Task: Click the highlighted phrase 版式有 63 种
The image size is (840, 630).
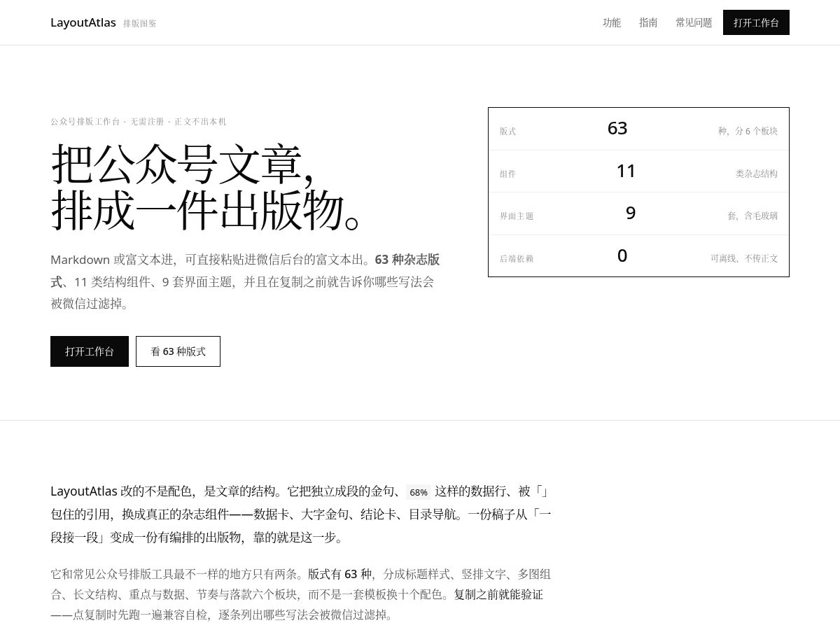Action: point(339,574)
